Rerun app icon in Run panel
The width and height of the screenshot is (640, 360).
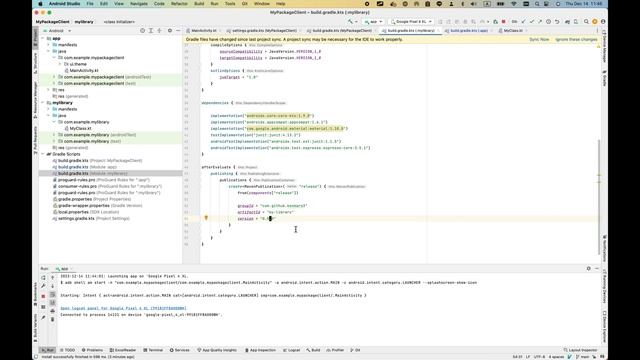(x=43, y=278)
